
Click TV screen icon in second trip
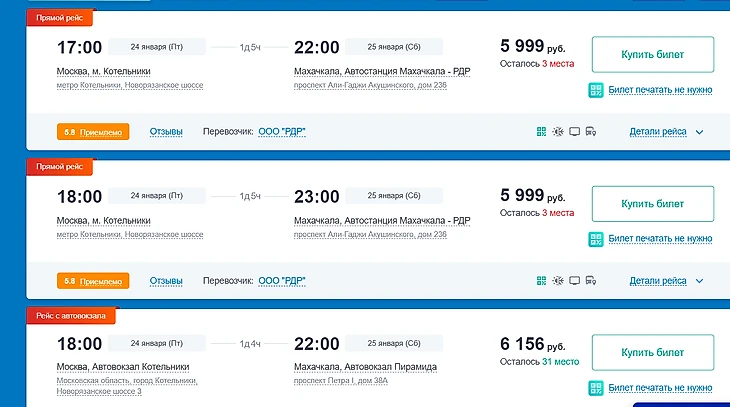pyautogui.click(x=574, y=281)
